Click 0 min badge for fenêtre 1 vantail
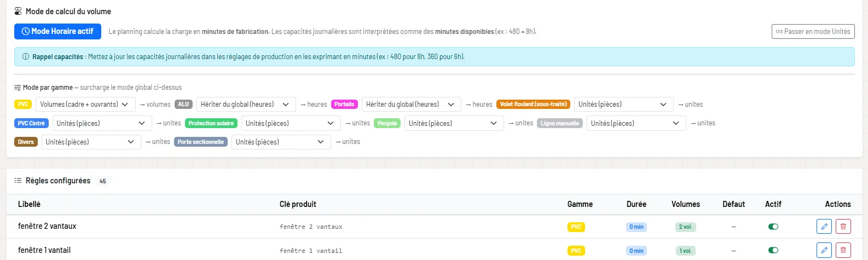Image resolution: width=868 pixels, height=260 pixels. click(636, 251)
